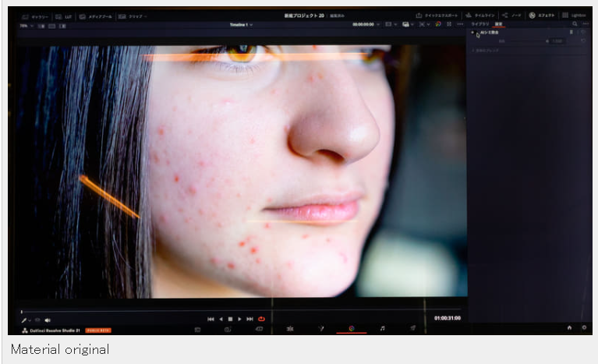Open the viewer zoom percentage dropdown
Image resolution: width=598 pixels, height=364 pixels.
[x=27, y=26]
